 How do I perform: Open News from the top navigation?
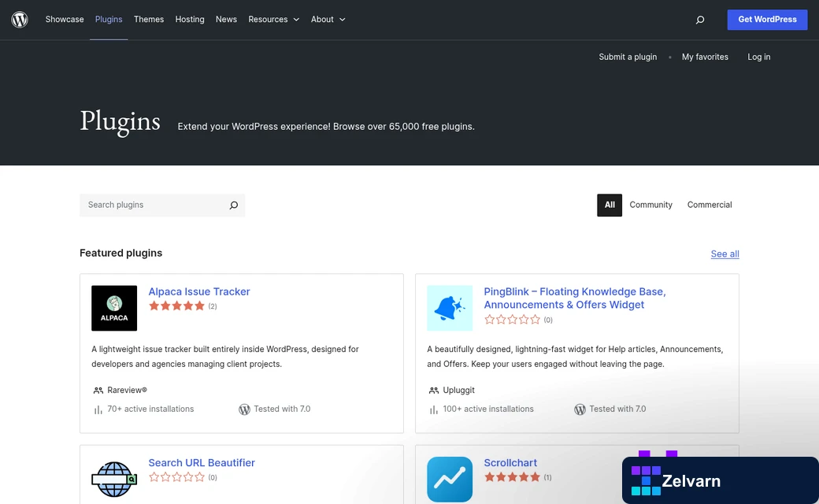[x=226, y=20]
